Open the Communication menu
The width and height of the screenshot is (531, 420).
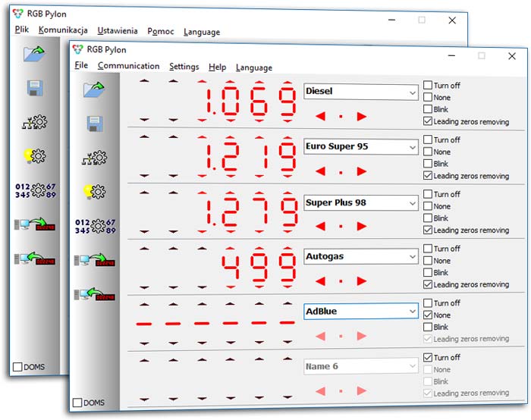tap(128, 67)
